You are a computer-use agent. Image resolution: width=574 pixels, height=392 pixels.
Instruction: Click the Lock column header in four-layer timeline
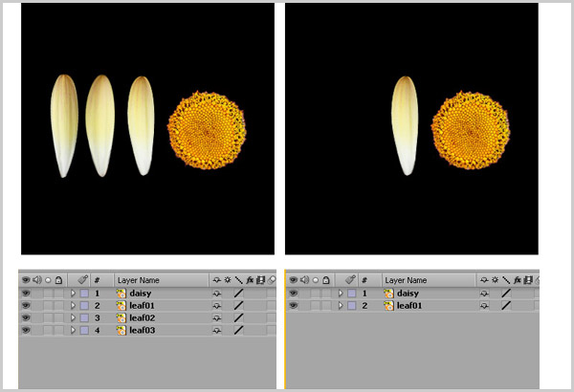click(x=58, y=280)
